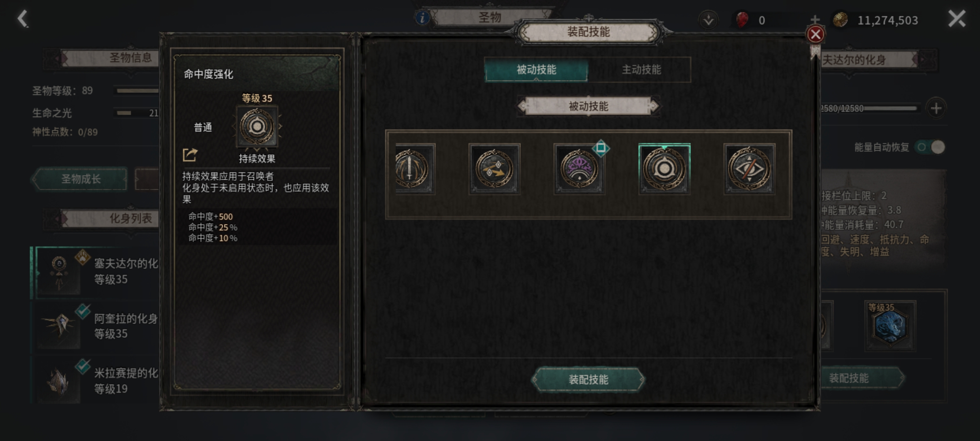Select the highlighted 命中度强化 skill icon

(664, 169)
